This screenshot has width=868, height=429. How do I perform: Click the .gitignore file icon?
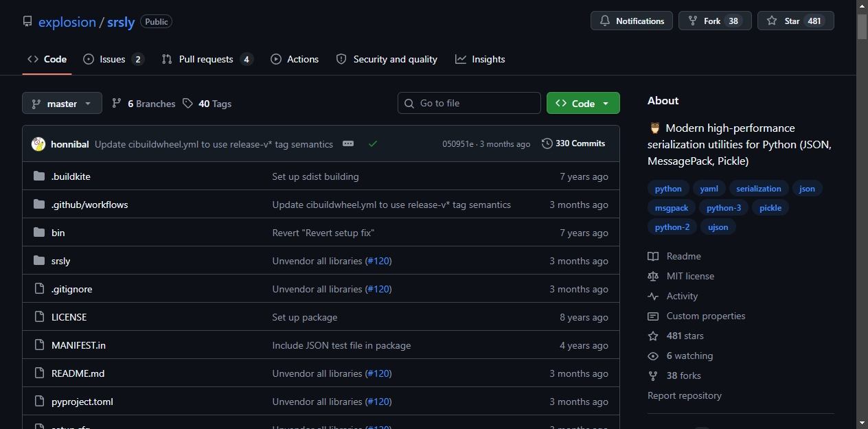39,289
